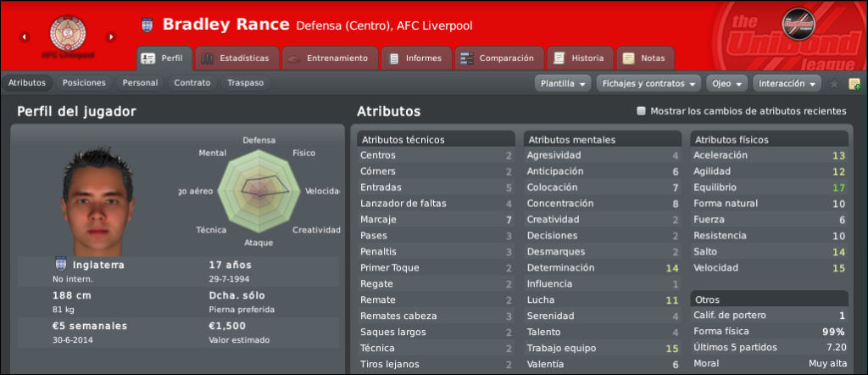Image resolution: width=868 pixels, height=375 pixels.
Task: Open the Interacción dropdown menu
Action: [x=786, y=84]
